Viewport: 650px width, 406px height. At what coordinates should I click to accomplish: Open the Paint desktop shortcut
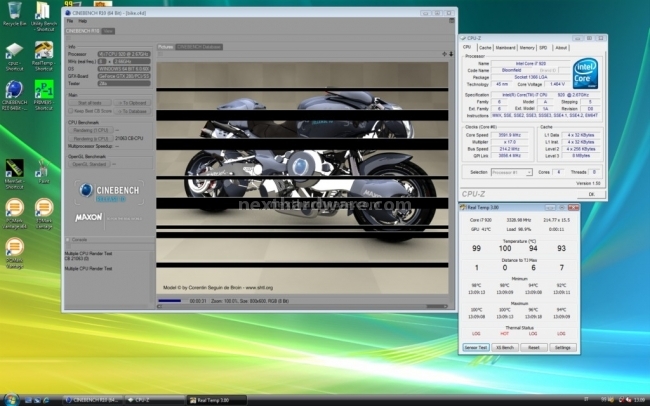[43, 172]
